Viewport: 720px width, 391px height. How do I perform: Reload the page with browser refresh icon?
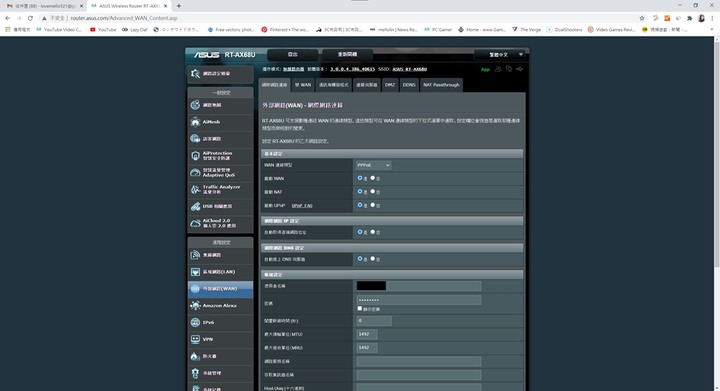pos(30,18)
